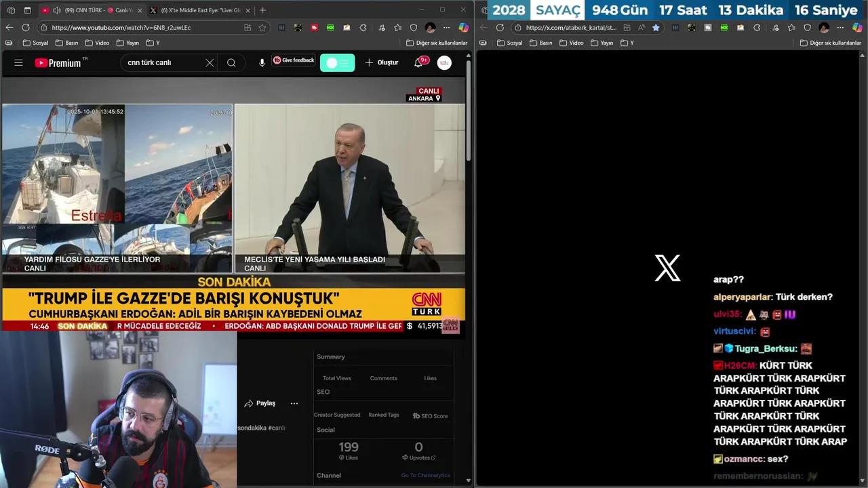The height and width of the screenshot is (488, 868).
Task: Open tab actions menu in left browser
Action: click(x=27, y=10)
